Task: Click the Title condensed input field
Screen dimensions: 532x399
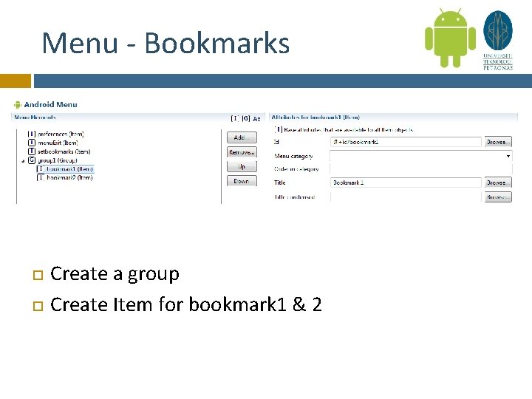Action: click(406, 197)
